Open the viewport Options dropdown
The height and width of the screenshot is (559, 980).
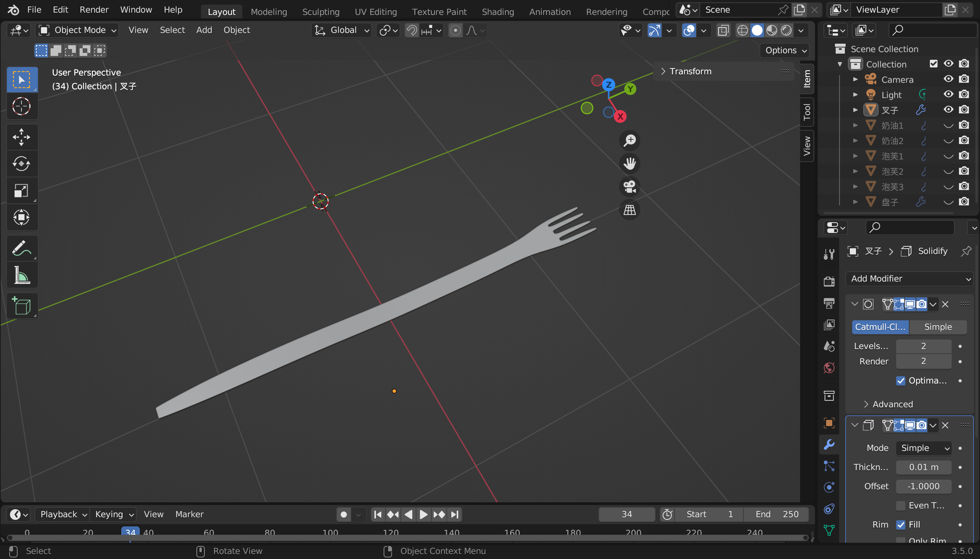point(785,50)
